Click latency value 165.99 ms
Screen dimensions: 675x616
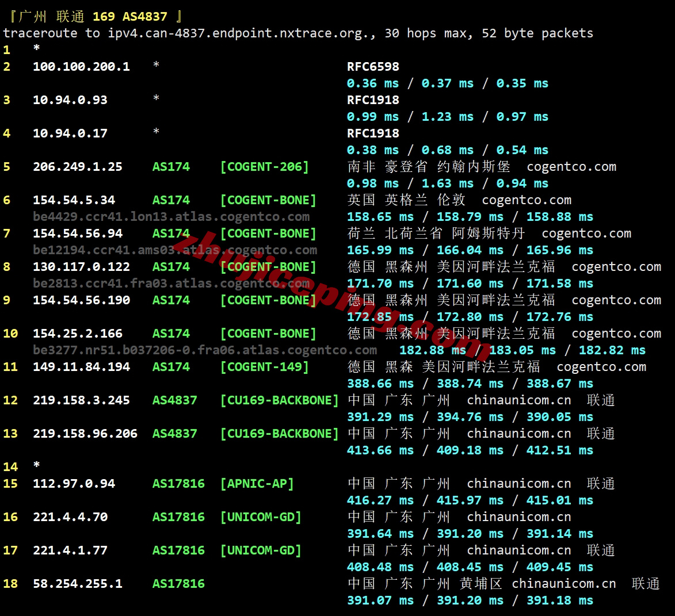tap(380, 250)
